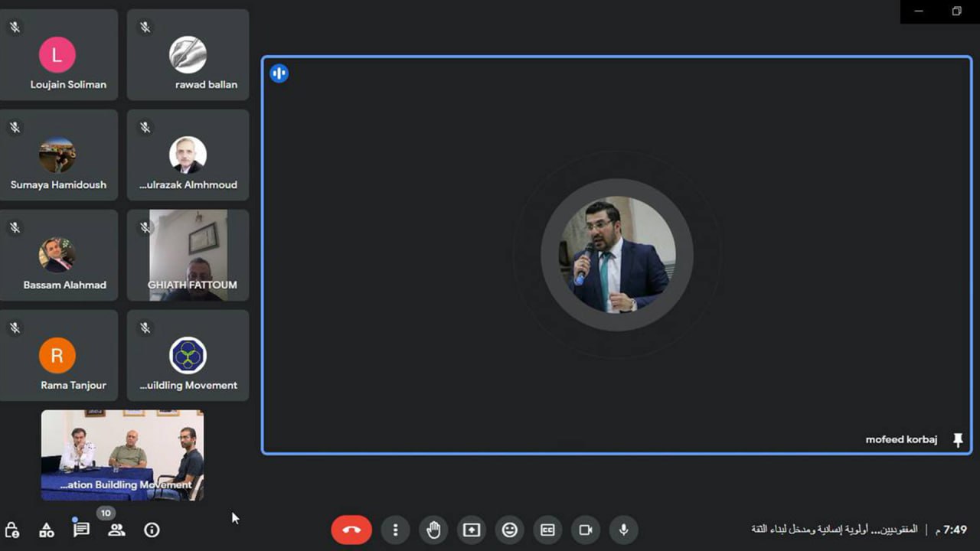This screenshot has width=980, height=551.
Task: Raise your hand in the meeting
Action: pos(433,530)
